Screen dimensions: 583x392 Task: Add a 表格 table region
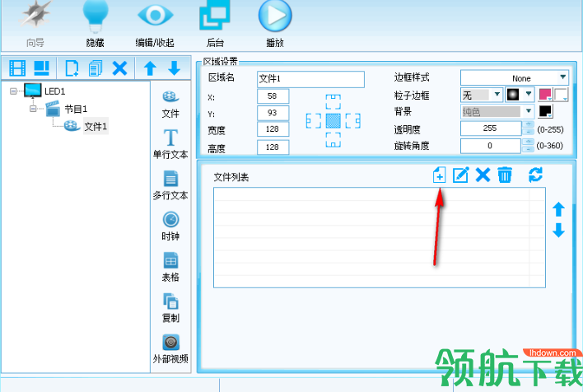pyautogui.click(x=170, y=267)
